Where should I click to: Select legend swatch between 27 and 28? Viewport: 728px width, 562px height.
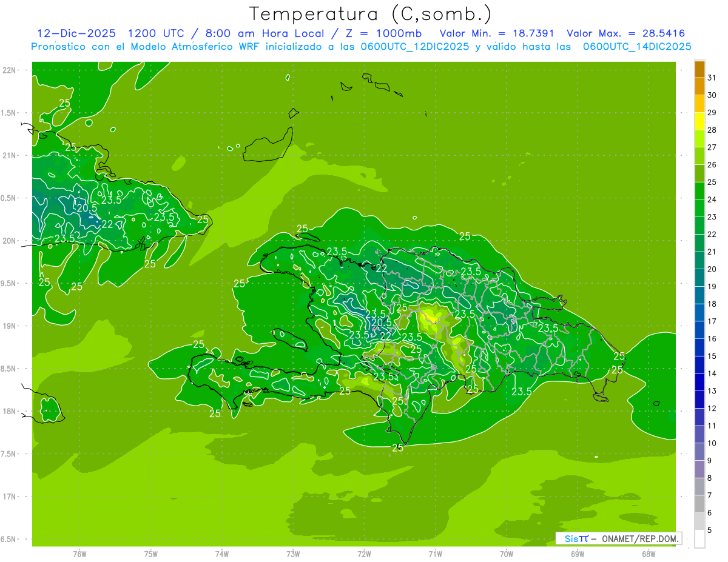(699, 139)
